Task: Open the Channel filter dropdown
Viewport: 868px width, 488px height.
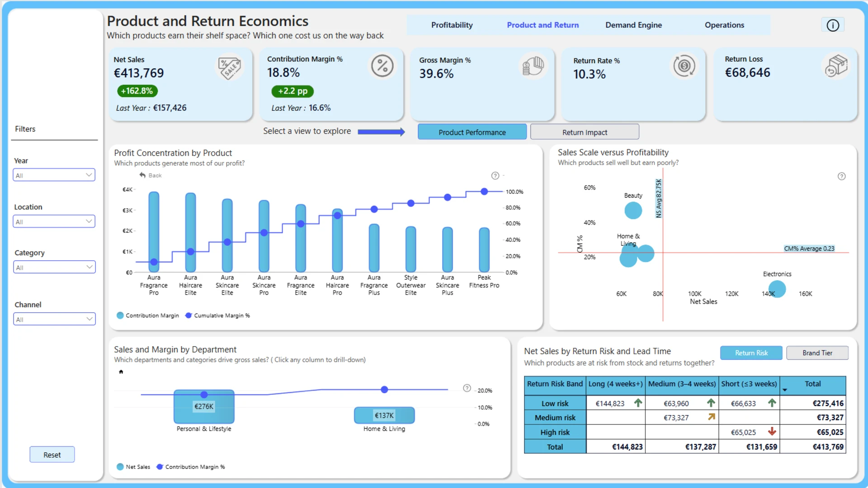Action: tap(54, 319)
